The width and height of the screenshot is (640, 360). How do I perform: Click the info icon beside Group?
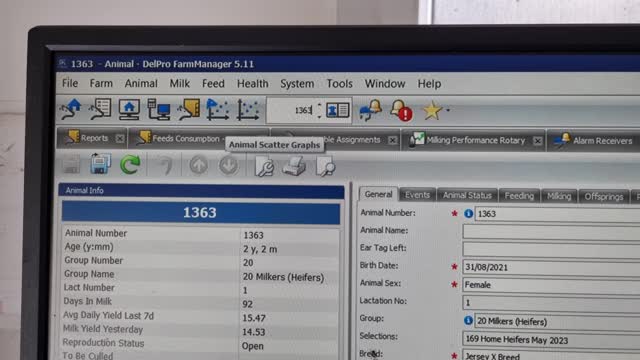click(468, 320)
